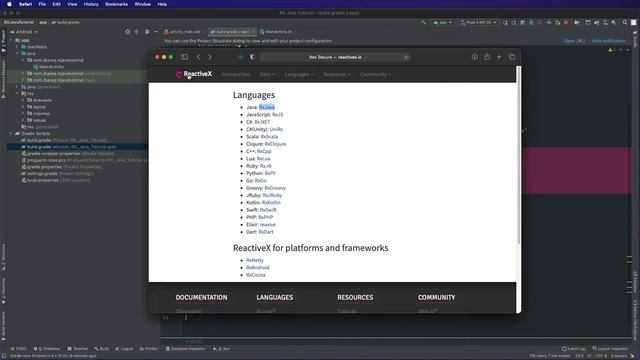The height and width of the screenshot is (360, 640).
Task: Click the Safari share icon
Action: click(x=487, y=57)
